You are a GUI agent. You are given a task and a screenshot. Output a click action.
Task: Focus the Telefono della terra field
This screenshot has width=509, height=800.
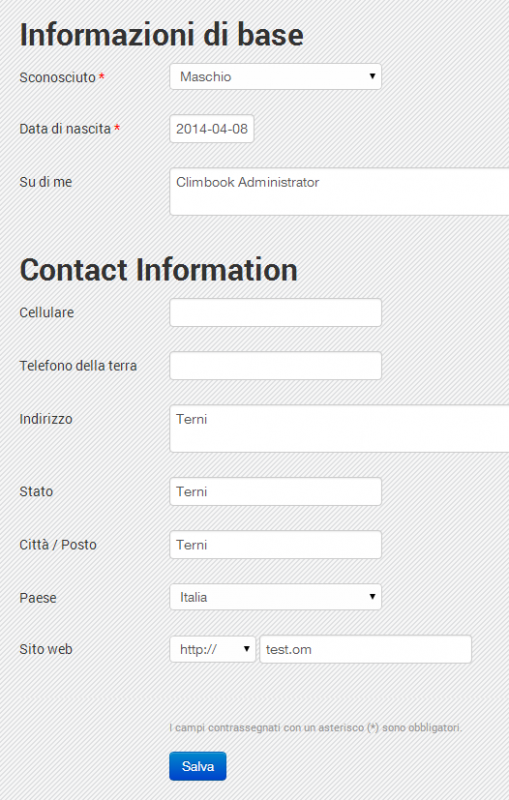(x=275, y=365)
